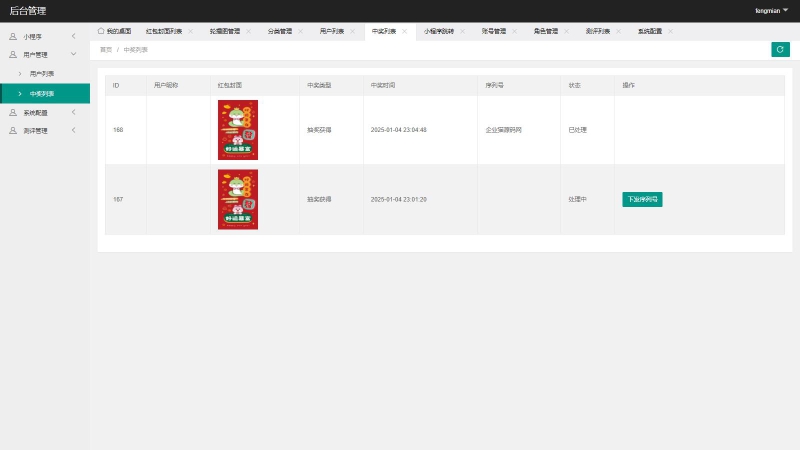Expand the 小程序 sidebar menu
800x450 pixels.
(x=73, y=36)
